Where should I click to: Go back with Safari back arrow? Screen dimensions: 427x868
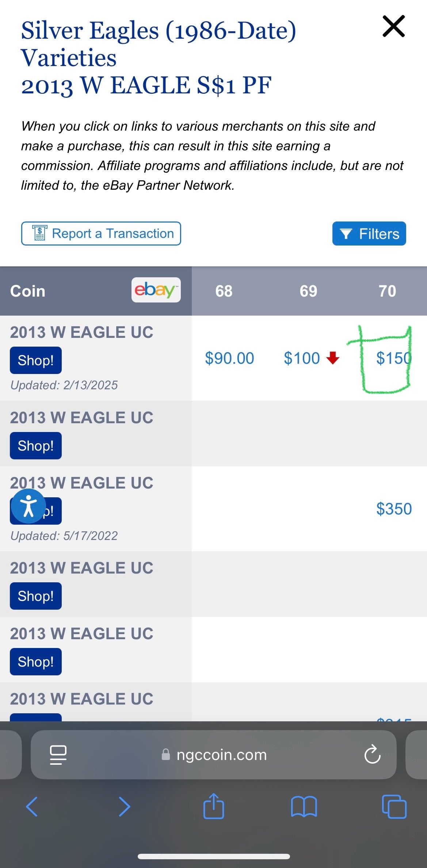32,806
